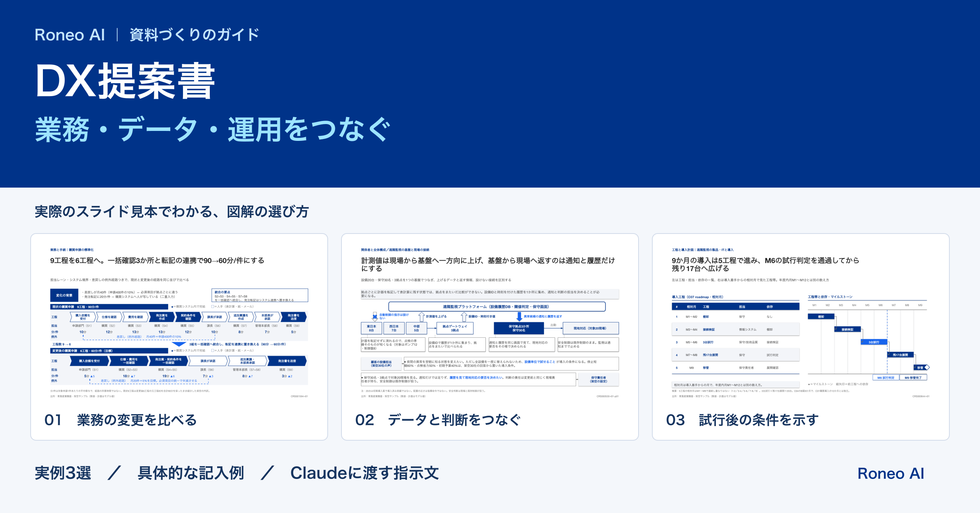Click the 統合の要点 box in the first slide
980x513 pixels.
point(260,295)
